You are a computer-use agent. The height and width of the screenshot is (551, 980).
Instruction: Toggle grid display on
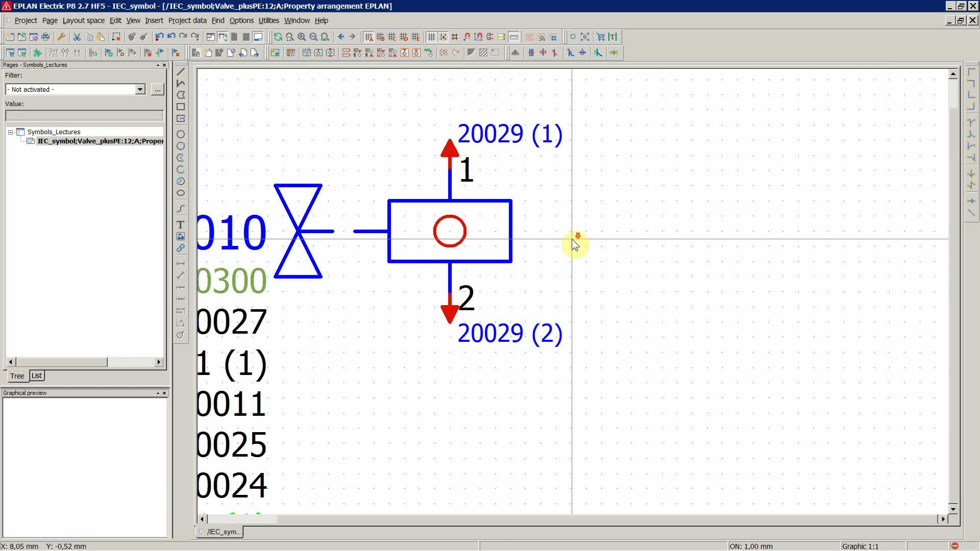431,37
